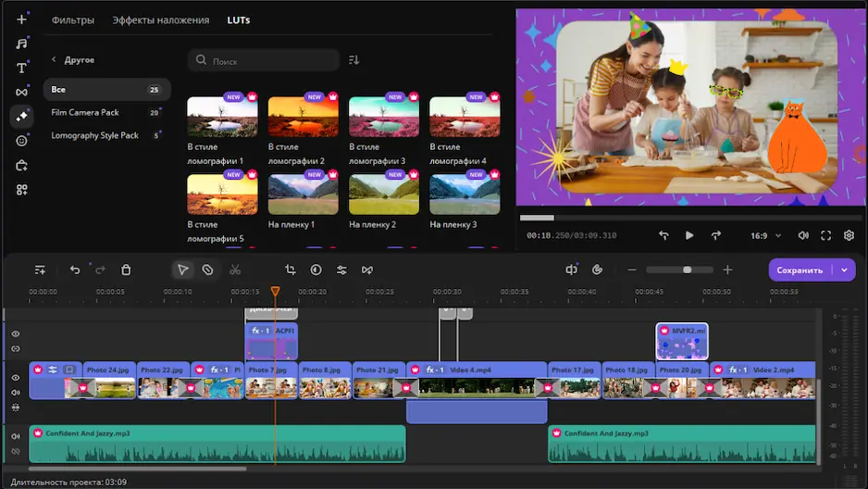Click the timeline zoom out minus
This screenshot has height=489, width=868.
pos(632,270)
